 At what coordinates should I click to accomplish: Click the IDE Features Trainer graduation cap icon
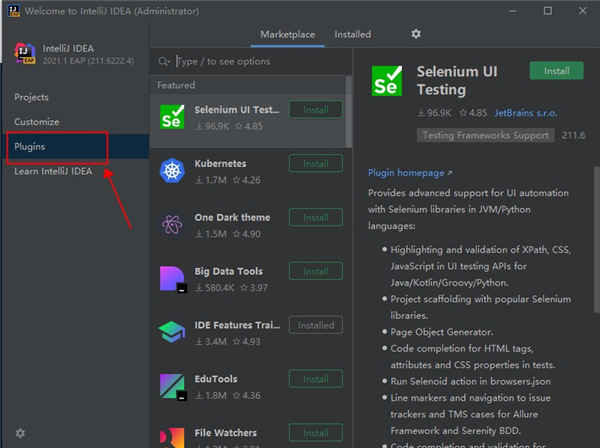coord(171,332)
